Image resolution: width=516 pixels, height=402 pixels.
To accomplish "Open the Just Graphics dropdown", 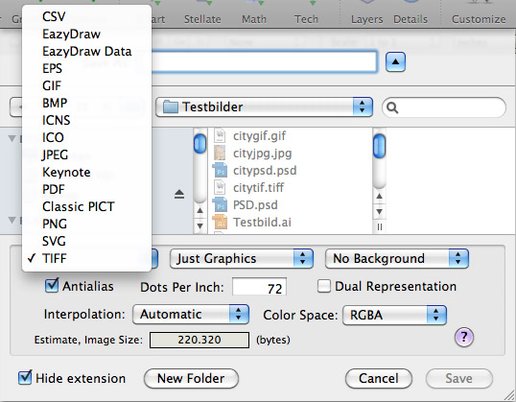I will click(x=241, y=258).
